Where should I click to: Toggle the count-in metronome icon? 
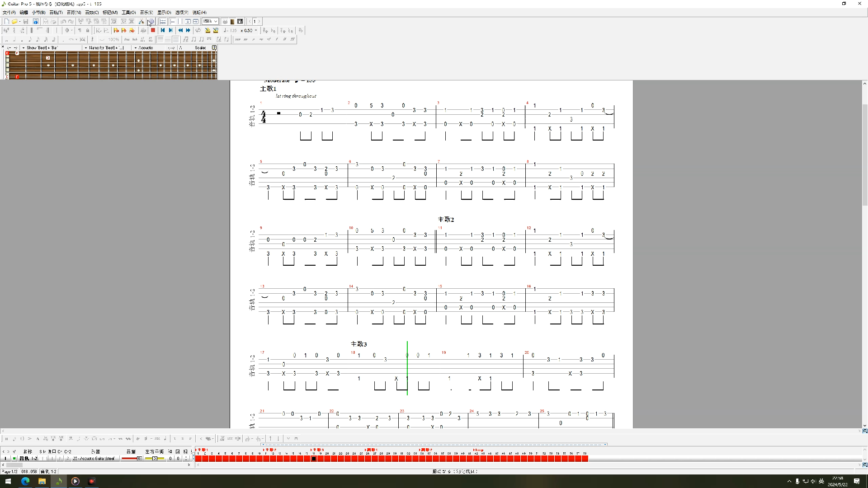pyautogui.click(x=216, y=30)
